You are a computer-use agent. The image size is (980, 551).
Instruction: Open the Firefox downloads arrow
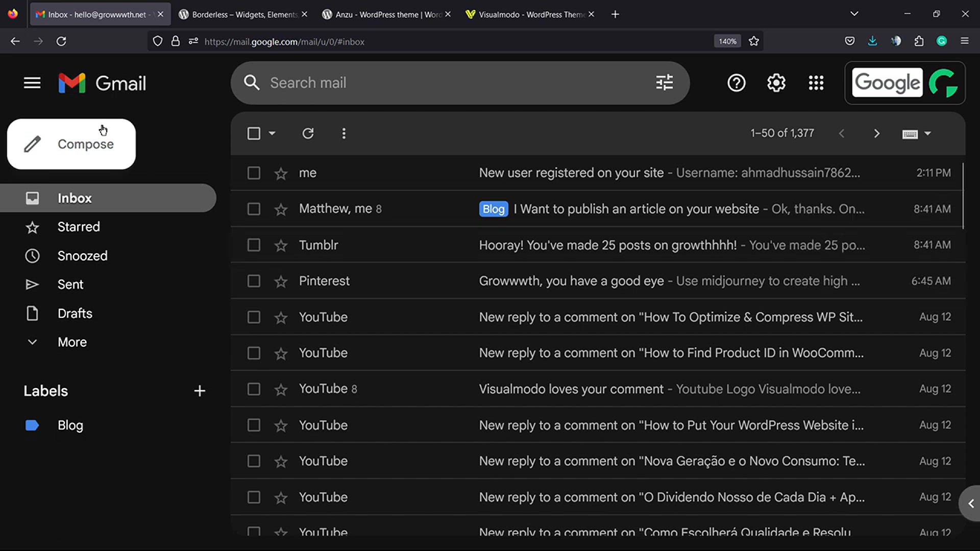click(872, 41)
